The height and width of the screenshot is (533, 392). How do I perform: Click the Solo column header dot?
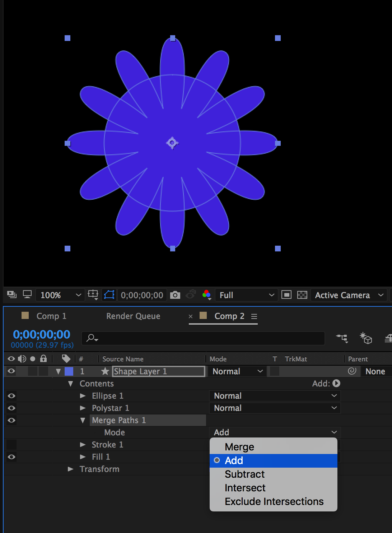pos(33,358)
